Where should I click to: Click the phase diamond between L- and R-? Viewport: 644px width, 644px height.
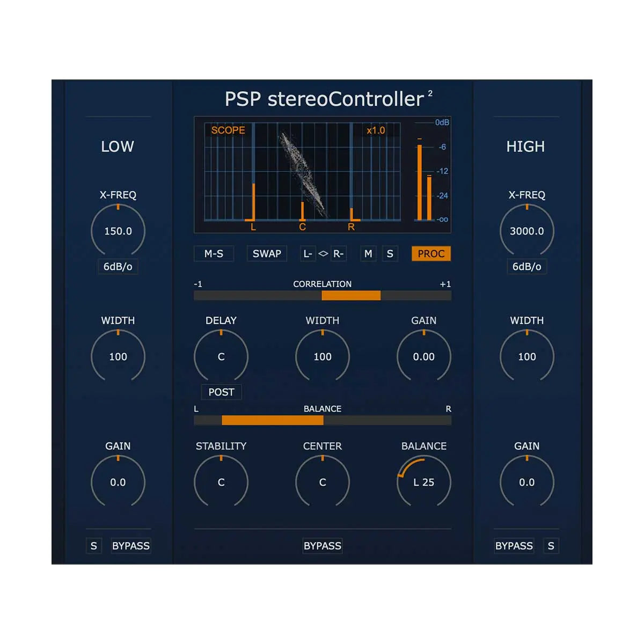click(x=323, y=254)
